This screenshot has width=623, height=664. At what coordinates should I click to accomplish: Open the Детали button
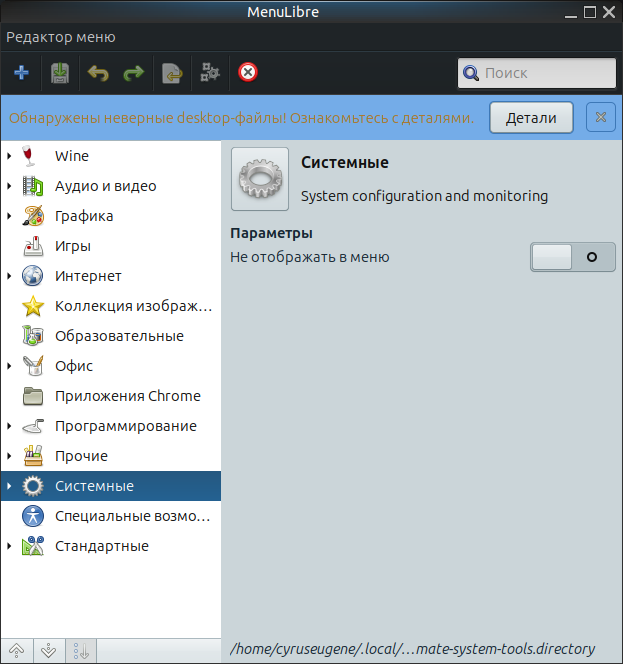click(x=531, y=118)
